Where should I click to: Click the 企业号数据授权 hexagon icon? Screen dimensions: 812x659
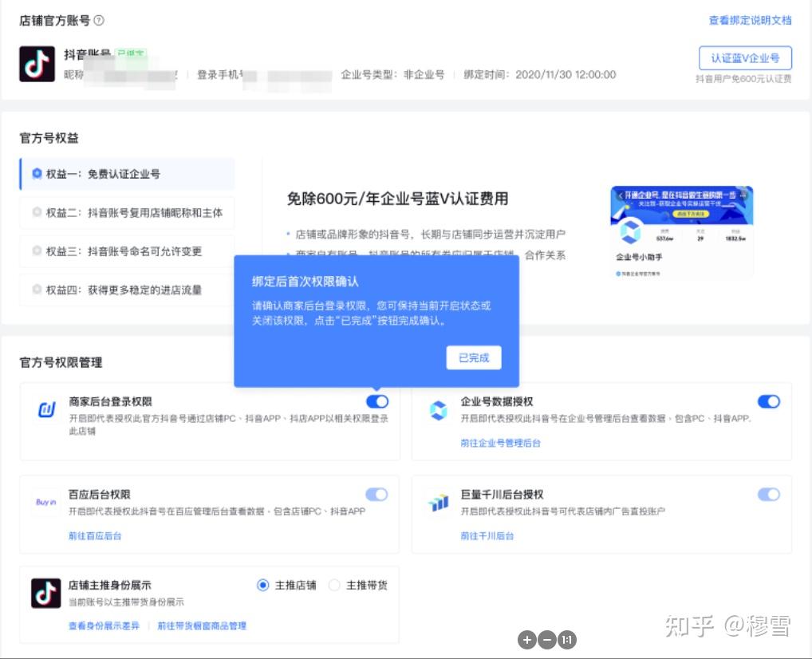[x=438, y=410]
